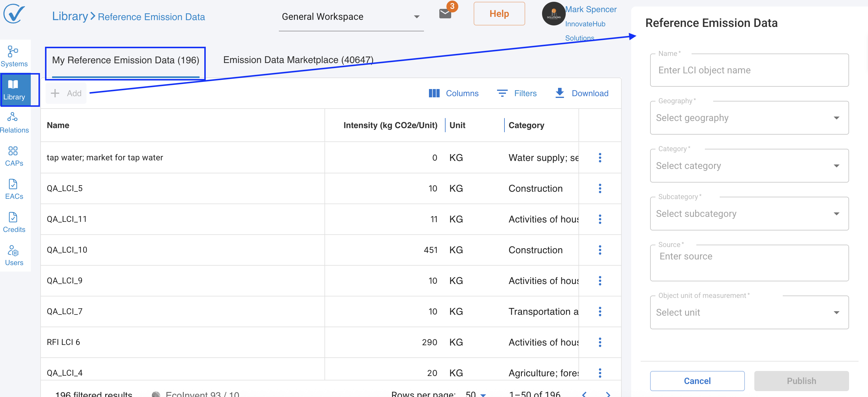The height and width of the screenshot is (397, 868).
Task: Open Credits from the sidebar
Action: pyautogui.click(x=14, y=222)
